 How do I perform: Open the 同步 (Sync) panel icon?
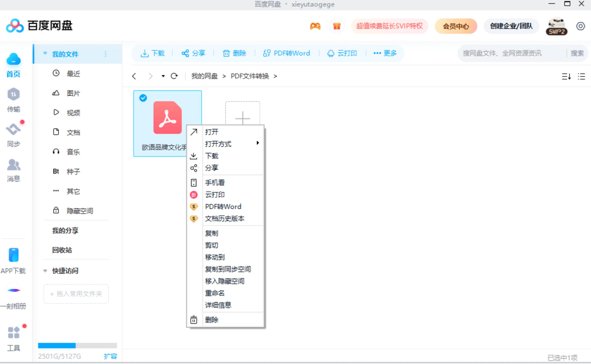click(14, 129)
